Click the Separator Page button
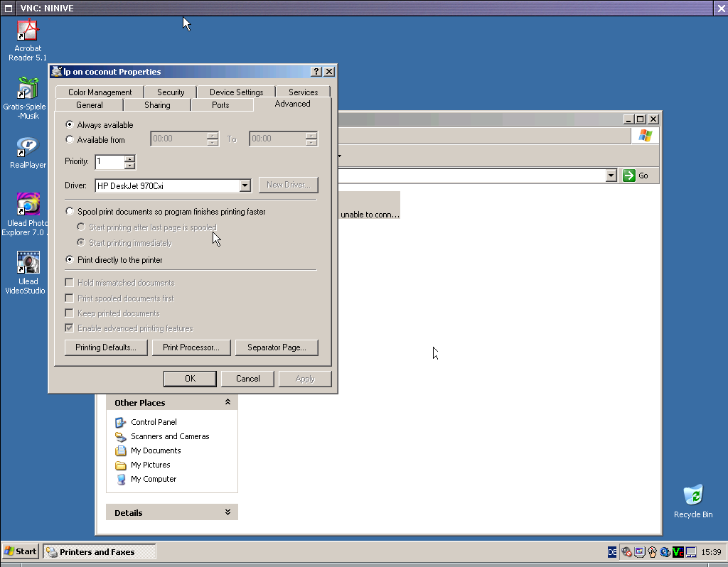The width and height of the screenshot is (728, 567). tap(277, 348)
